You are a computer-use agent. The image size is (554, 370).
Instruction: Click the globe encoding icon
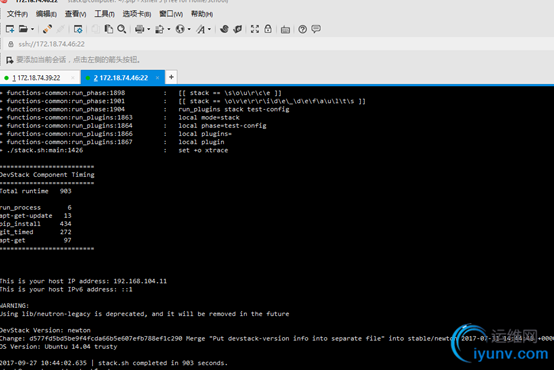180,29
